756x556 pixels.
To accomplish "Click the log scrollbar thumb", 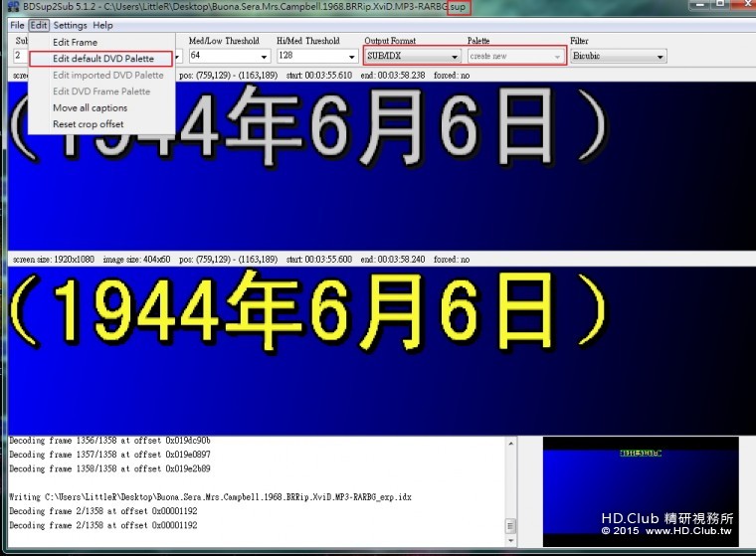I will (x=510, y=525).
